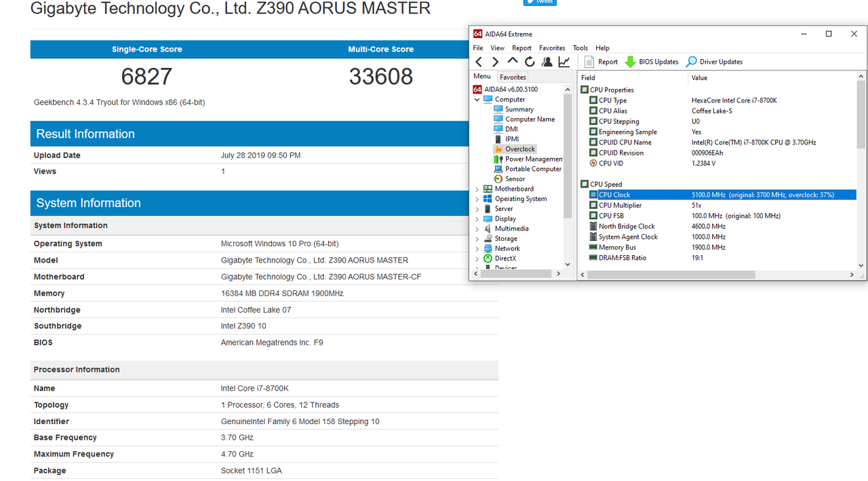
Task: Select the CPU Multiplier row
Action: click(x=719, y=206)
